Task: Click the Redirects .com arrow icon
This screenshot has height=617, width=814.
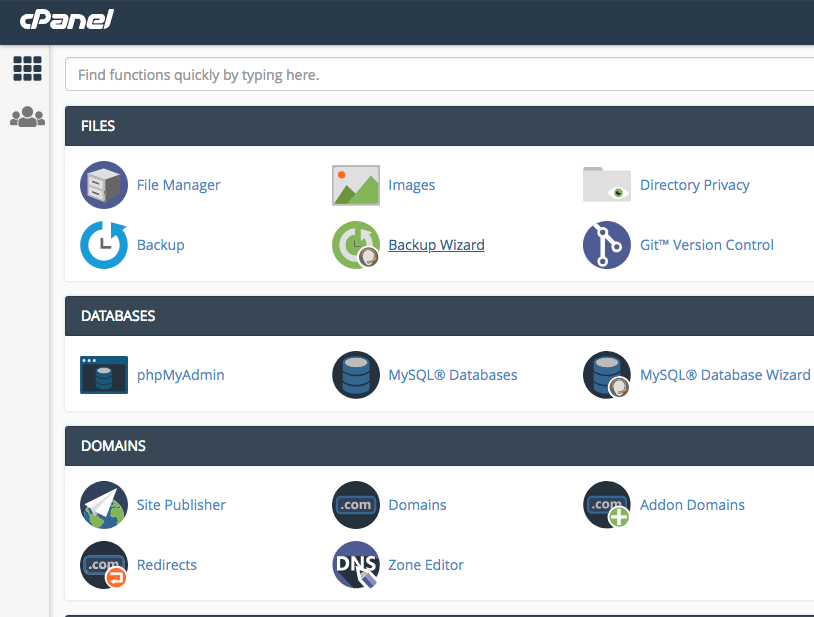Action: click(x=104, y=565)
